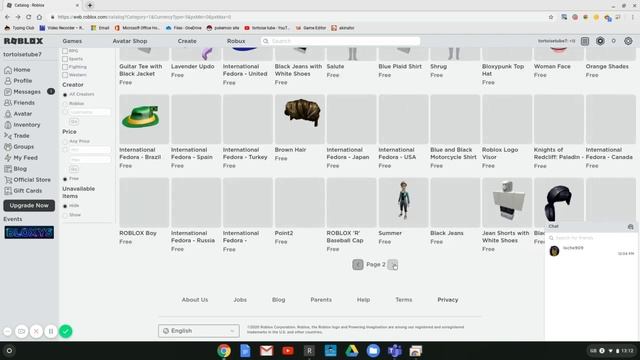The width and height of the screenshot is (640, 360).
Task: Open the Typing Club bookmark
Action: (x=19, y=28)
